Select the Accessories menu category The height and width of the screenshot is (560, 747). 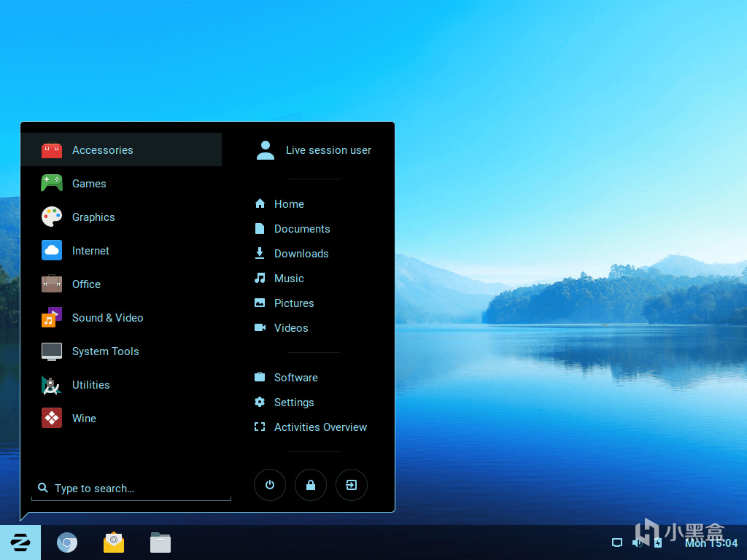click(x=122, y=150)
